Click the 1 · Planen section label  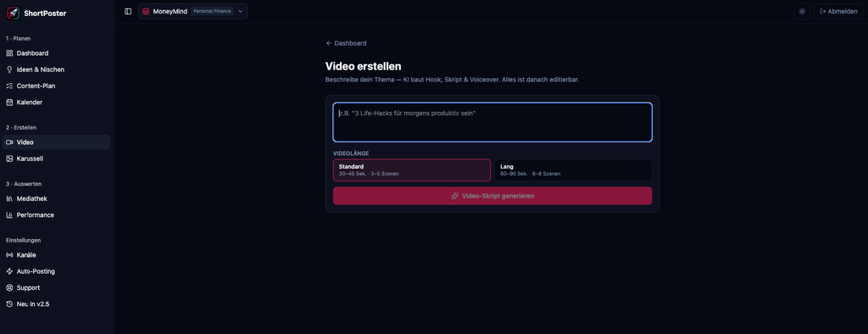click(x=19, y=38)
